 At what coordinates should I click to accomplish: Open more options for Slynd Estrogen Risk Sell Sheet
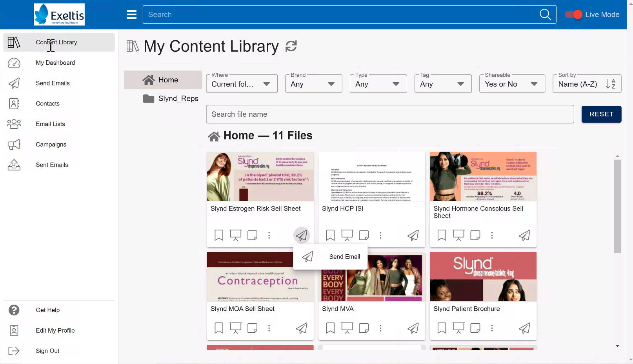click(x=269, y=235)
